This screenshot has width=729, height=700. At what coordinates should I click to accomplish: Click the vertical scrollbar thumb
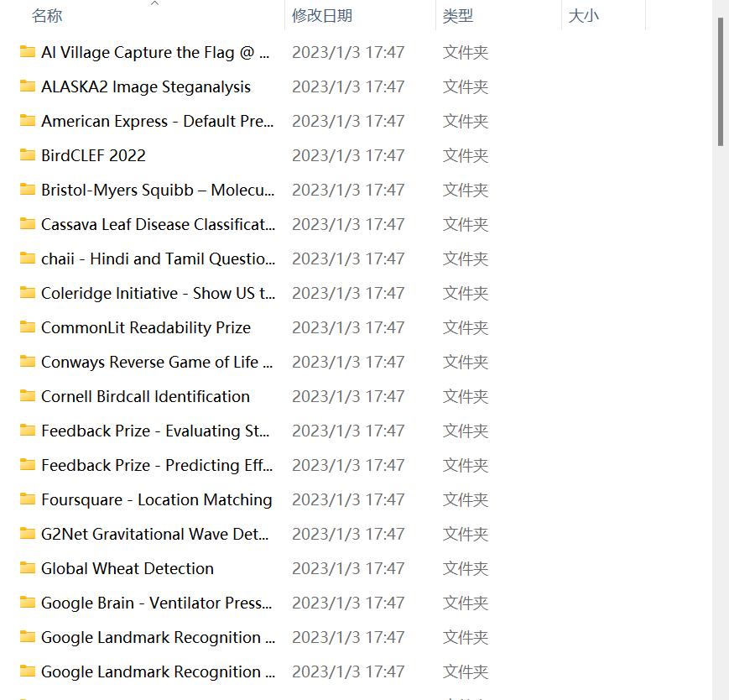coord(720,81)
